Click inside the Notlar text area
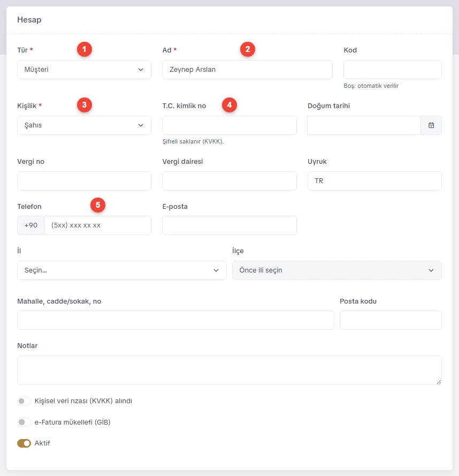 230,370
